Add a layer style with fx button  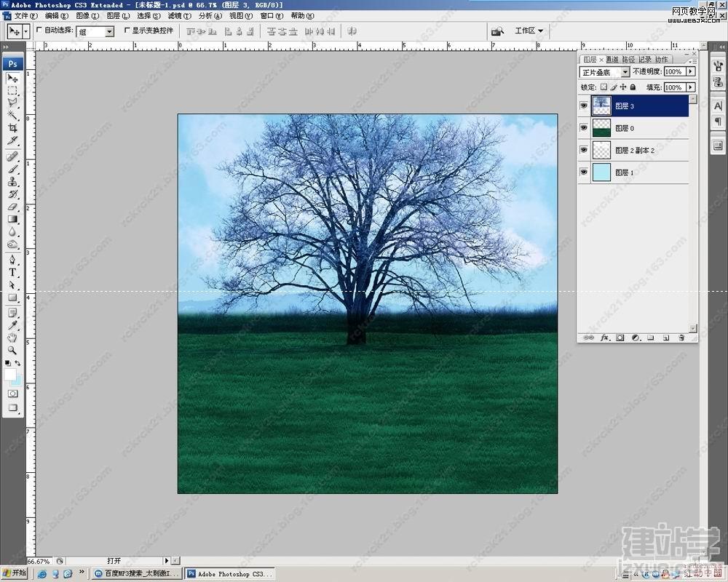pos(604,338)
